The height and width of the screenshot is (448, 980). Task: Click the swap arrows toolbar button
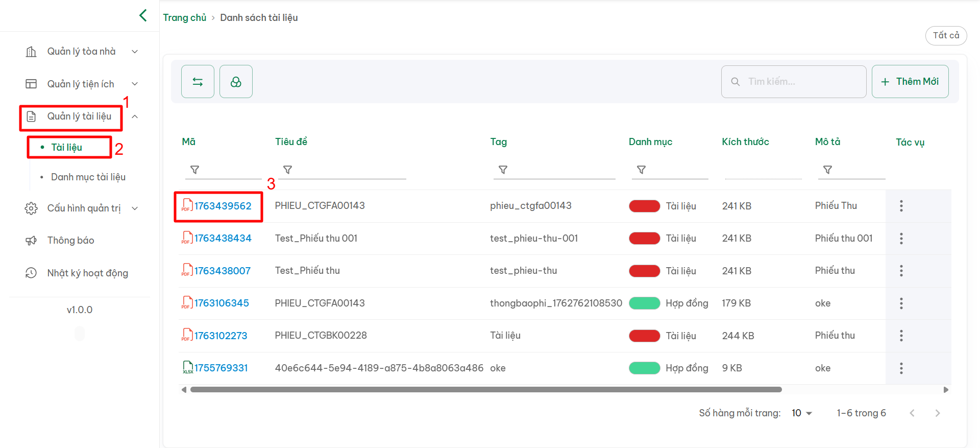pos(198,82)
